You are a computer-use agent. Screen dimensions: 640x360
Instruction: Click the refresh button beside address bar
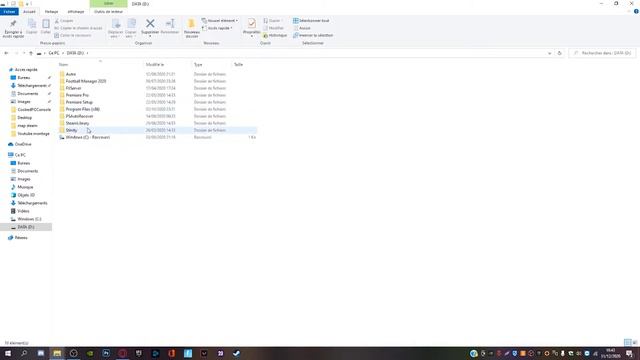(x=559, y=53)
